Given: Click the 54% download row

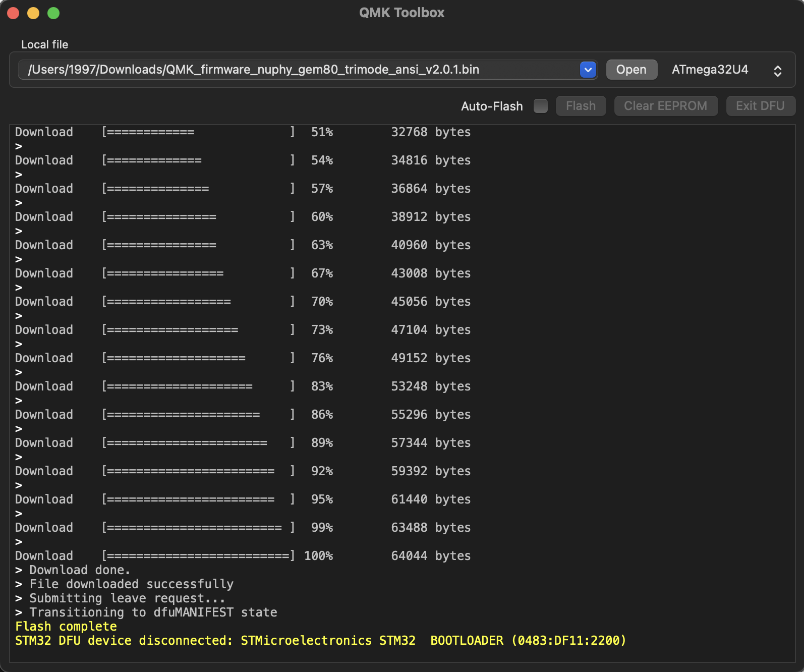Looking at the screenshot, I should [243, 160].
